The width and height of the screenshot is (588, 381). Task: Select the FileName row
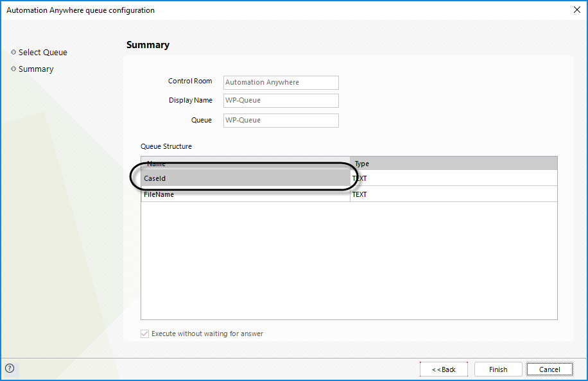(x=349, y=194)
